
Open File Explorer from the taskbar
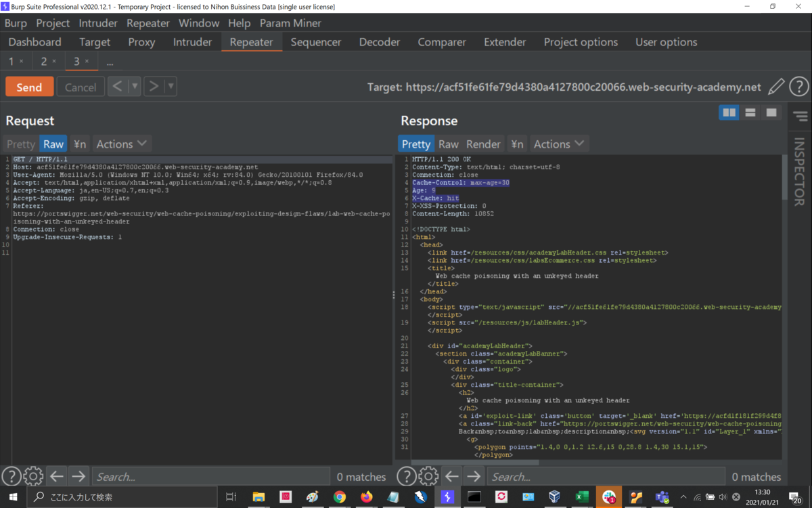258,496
